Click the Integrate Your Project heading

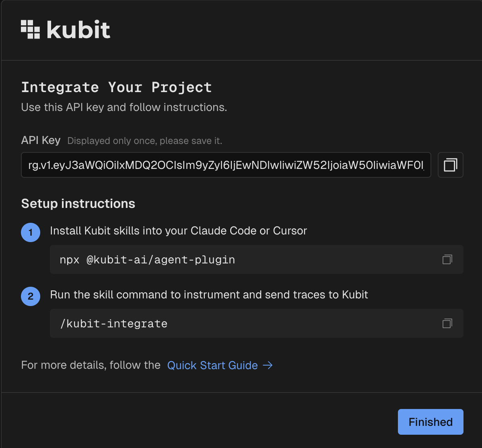[116, 87]
